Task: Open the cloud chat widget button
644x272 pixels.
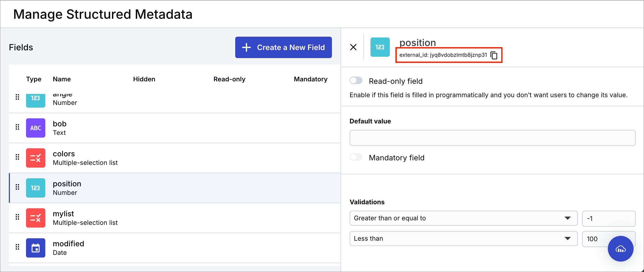Action: (x=620, y=249)
